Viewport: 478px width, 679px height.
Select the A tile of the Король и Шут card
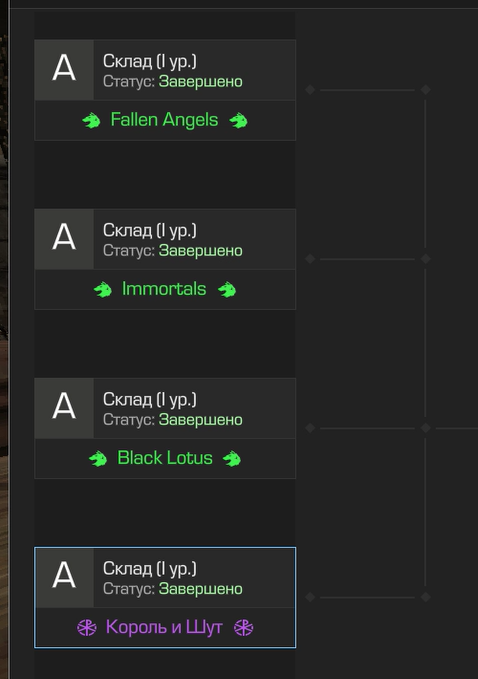point(64,577)
